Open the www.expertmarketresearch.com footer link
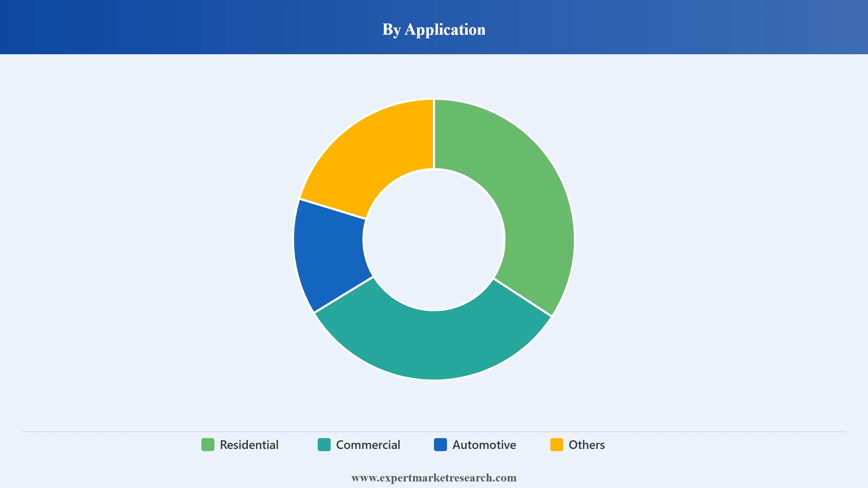 tap(434, 478)
